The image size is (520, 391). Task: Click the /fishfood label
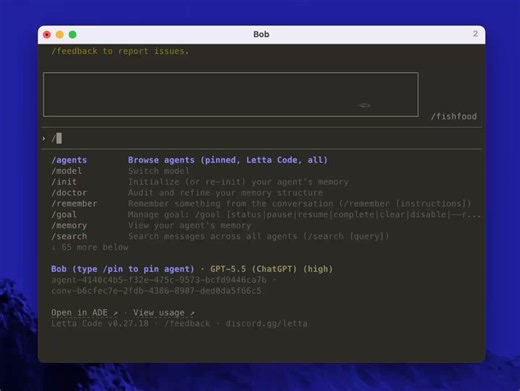coord(454,116)
